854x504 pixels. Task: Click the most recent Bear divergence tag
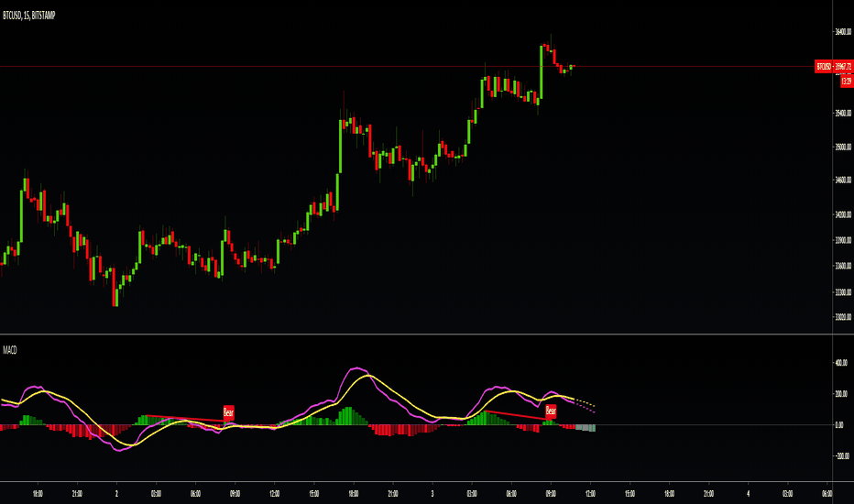pyautogui.click(x=552, y=411)
